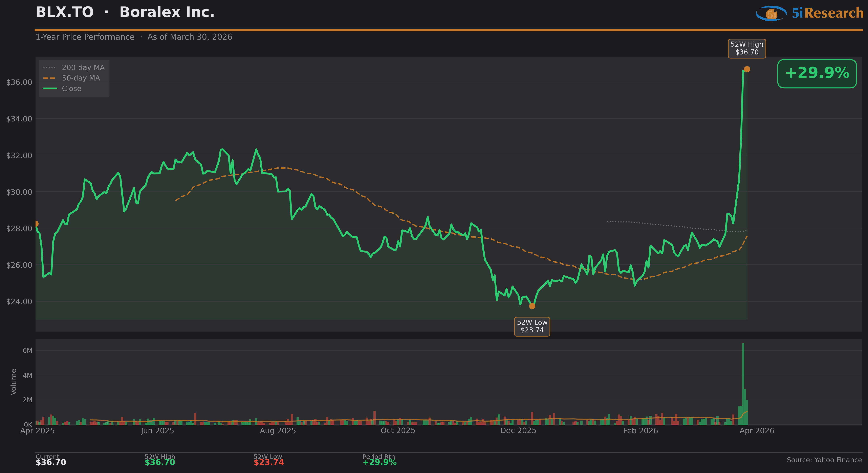Click the 52W Low orange marker dot
The width and height of the screenshot is (868, 473).
tap(532, 306)
